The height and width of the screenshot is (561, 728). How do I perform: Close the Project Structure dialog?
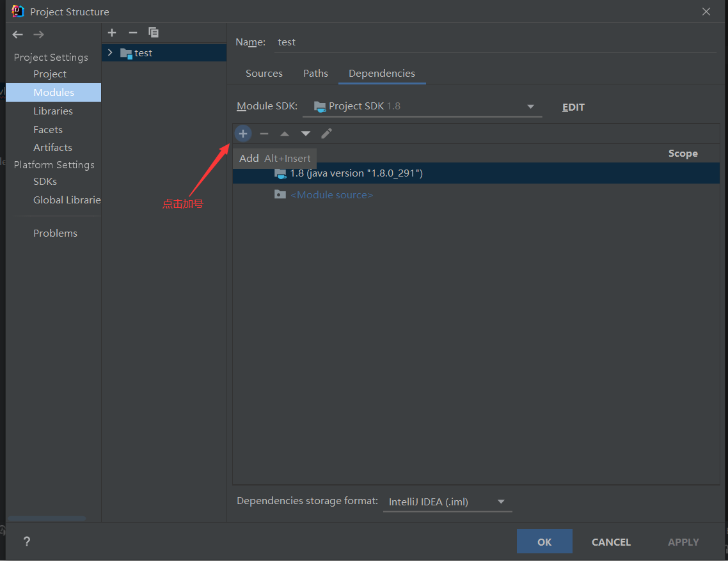coord(706,12)
